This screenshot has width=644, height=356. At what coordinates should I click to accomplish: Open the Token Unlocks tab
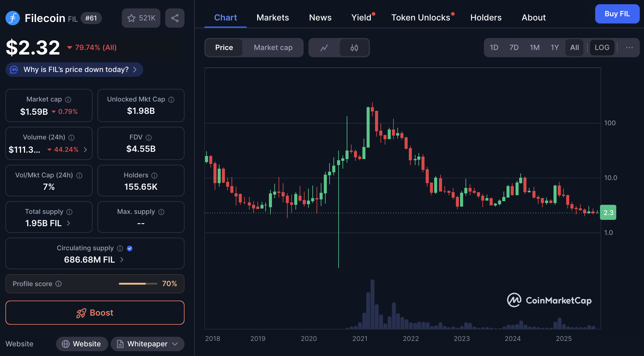coord(421,17)
